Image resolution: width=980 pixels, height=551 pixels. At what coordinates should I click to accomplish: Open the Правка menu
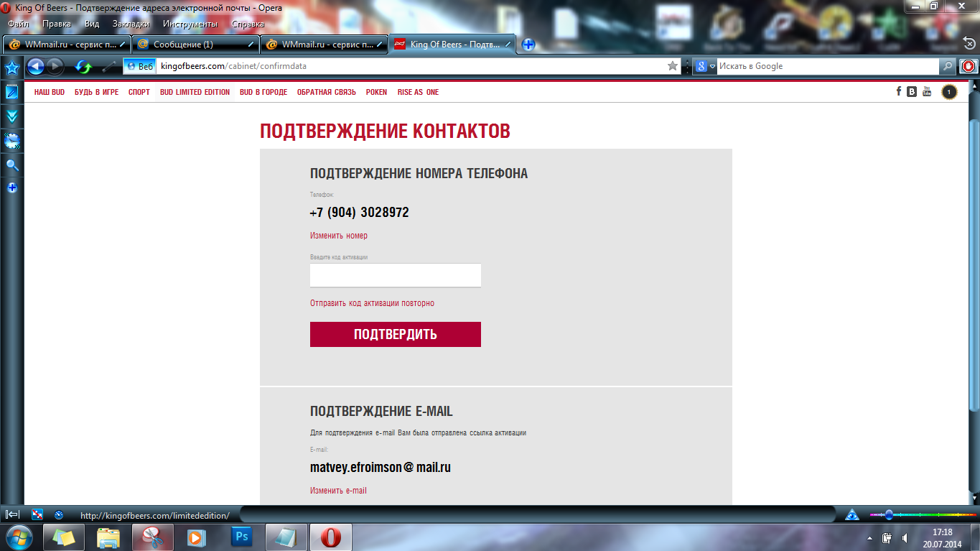pos(57,24)
